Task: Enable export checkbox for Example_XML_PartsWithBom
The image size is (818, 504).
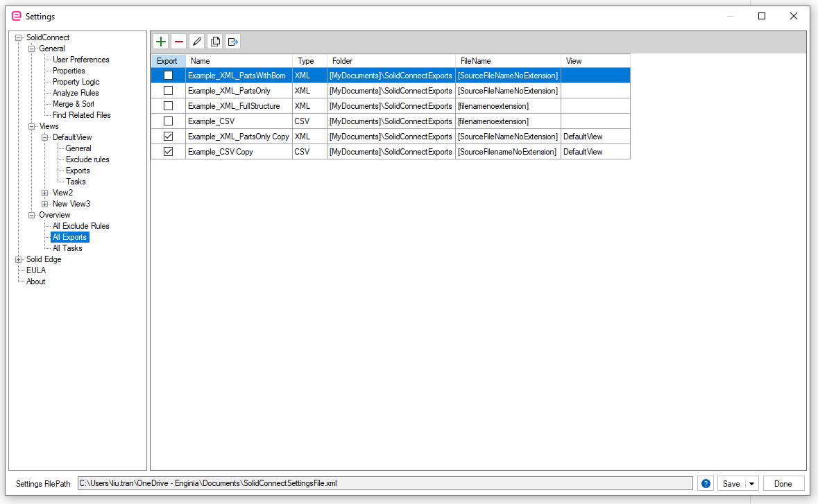Action: tap(168, 76)
